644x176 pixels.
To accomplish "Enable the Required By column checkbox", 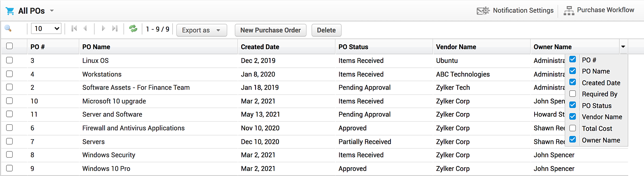I will [573, 94].
